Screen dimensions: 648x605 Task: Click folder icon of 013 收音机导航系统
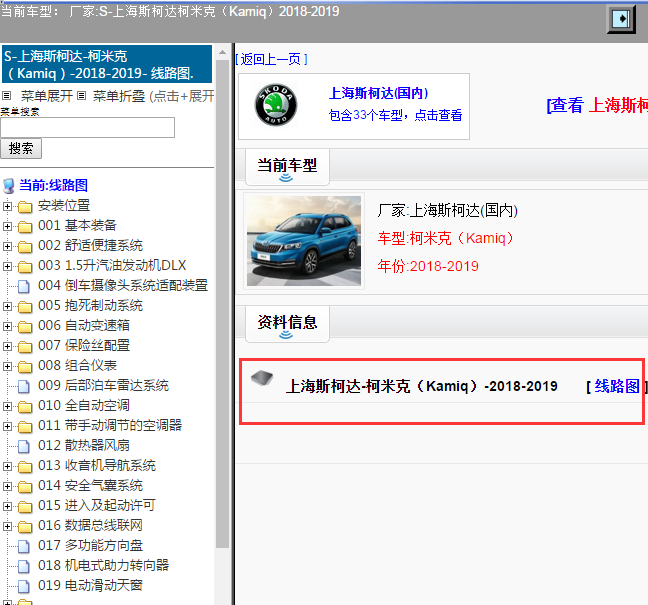tap(25, 467)
